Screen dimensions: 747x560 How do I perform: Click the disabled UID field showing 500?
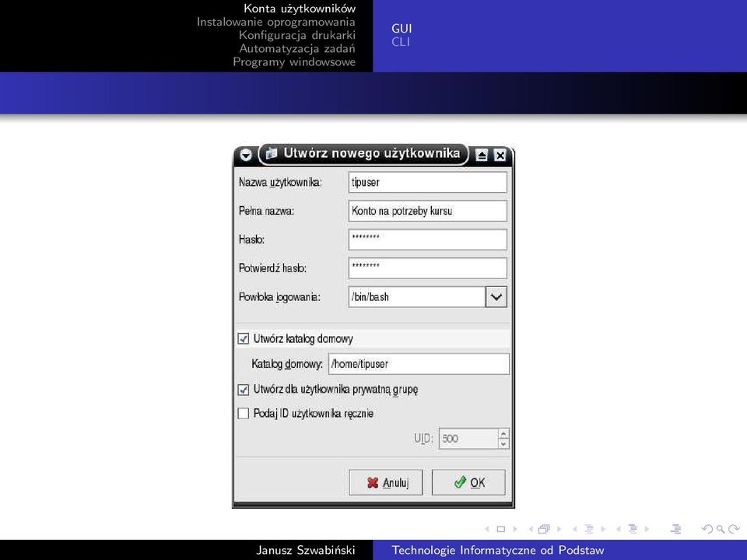[x=468, y=439]
